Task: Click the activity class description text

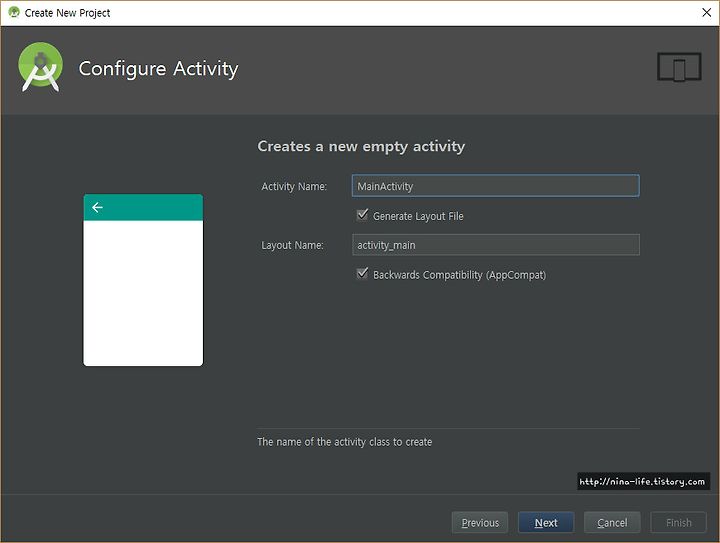Action: pos(344,442)
